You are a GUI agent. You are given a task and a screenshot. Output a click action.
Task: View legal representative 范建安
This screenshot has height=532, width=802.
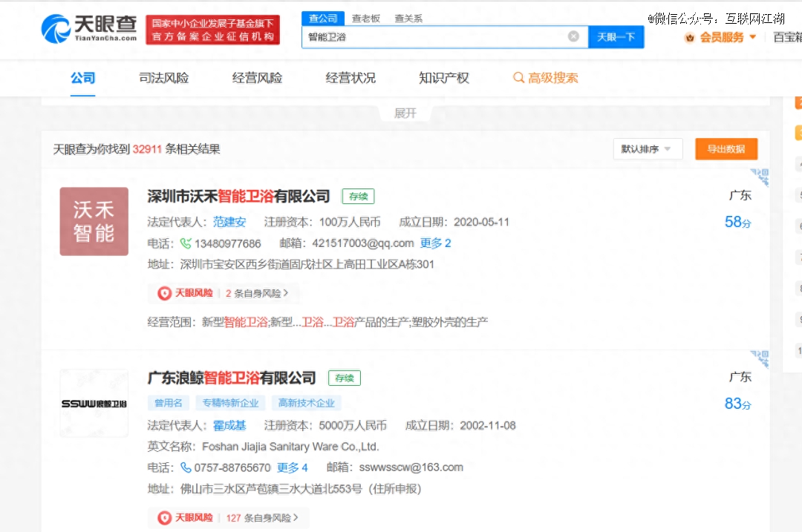229,222
